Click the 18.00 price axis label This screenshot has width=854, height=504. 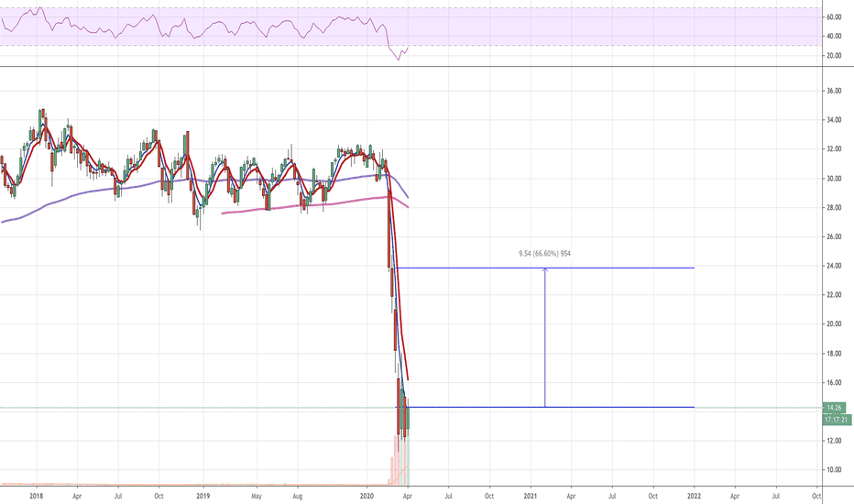(834, 354)
